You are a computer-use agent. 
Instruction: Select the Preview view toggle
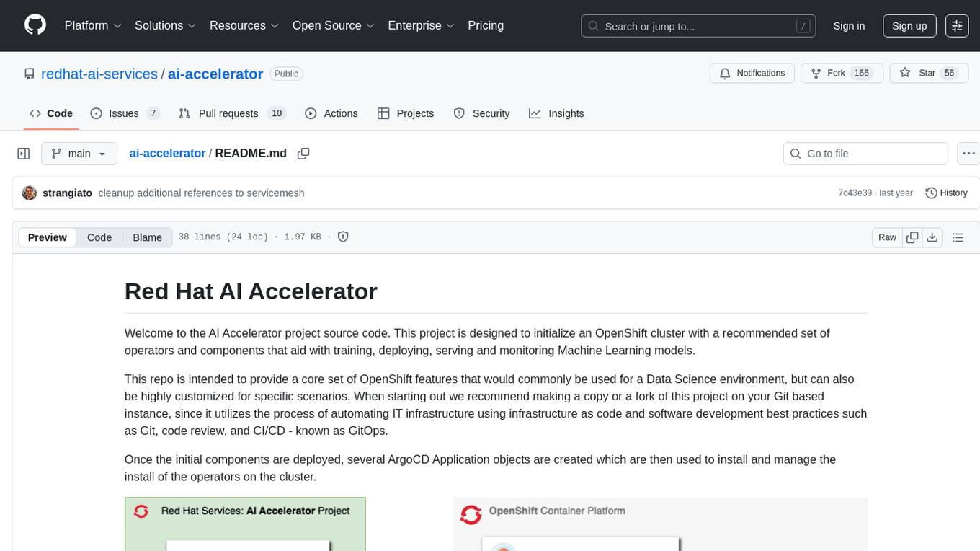coord(48,237)
